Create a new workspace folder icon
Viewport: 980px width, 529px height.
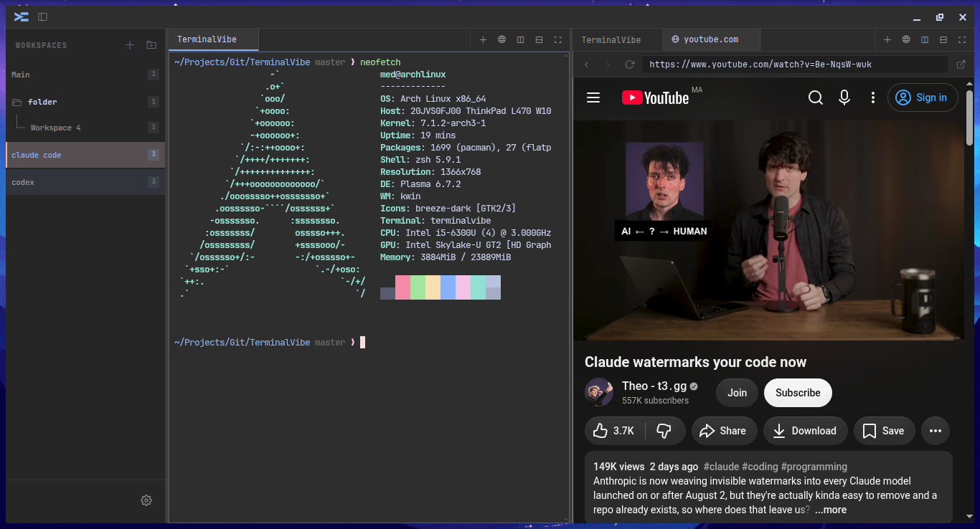[x=151, y=45]
